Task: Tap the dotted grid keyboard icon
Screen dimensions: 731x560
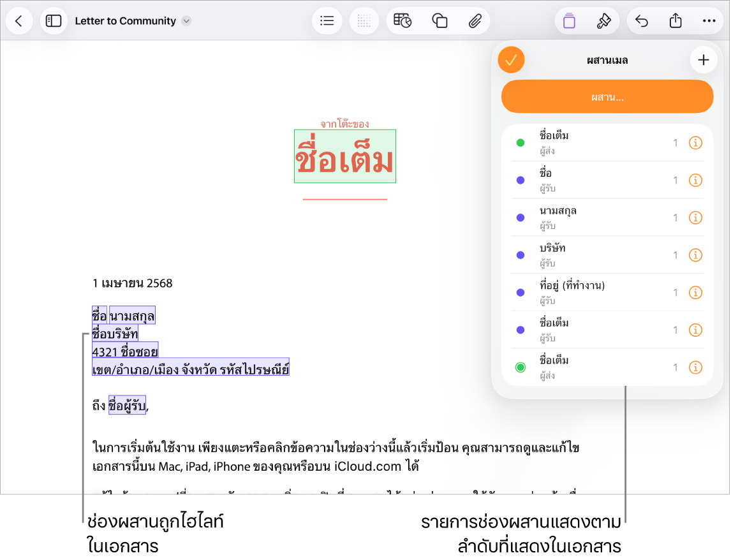Action: point(364,21)
